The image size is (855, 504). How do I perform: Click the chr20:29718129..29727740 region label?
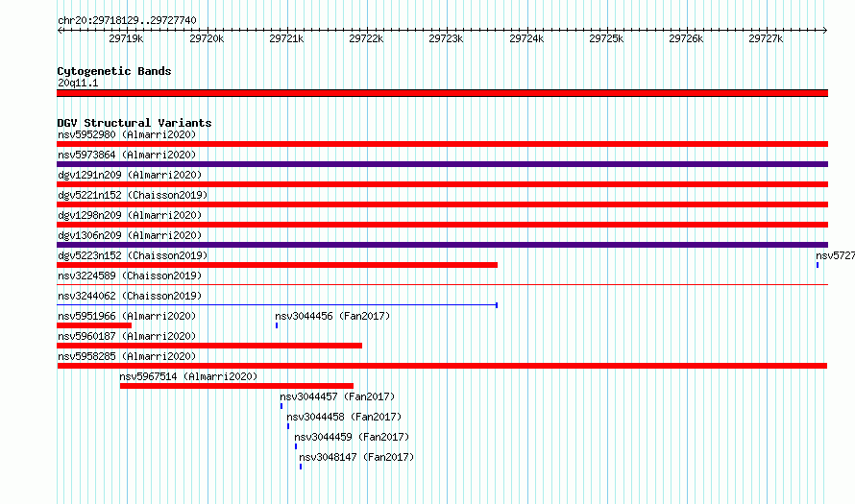click(x=127, y=20)
